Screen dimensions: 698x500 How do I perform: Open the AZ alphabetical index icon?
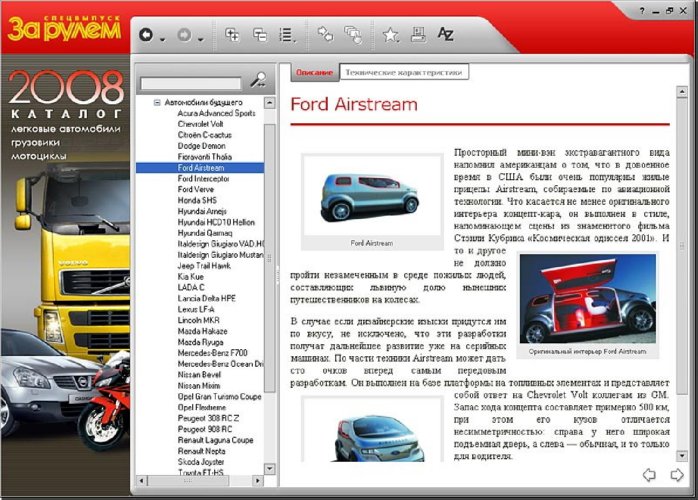pos(446,36)
